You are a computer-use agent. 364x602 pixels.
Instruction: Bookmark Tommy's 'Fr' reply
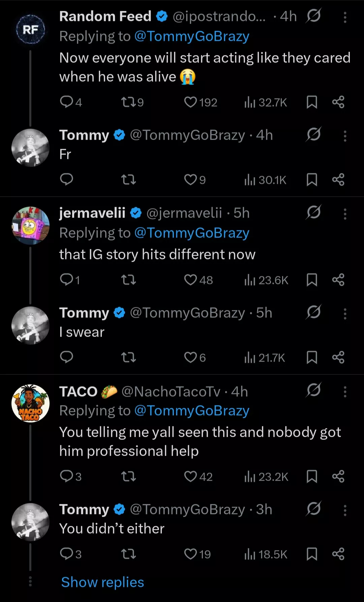[x=312, y=179]
